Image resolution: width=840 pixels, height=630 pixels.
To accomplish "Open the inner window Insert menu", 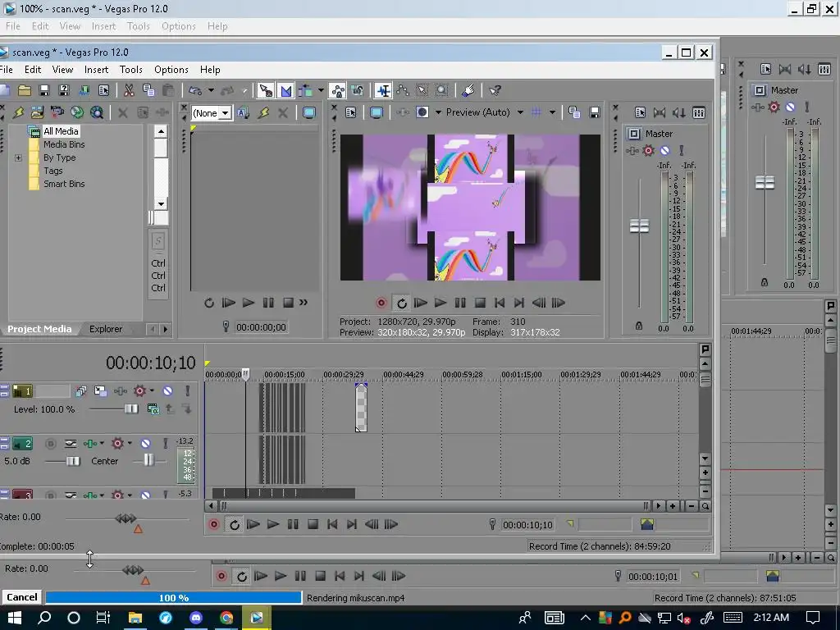I will point(97,70).
